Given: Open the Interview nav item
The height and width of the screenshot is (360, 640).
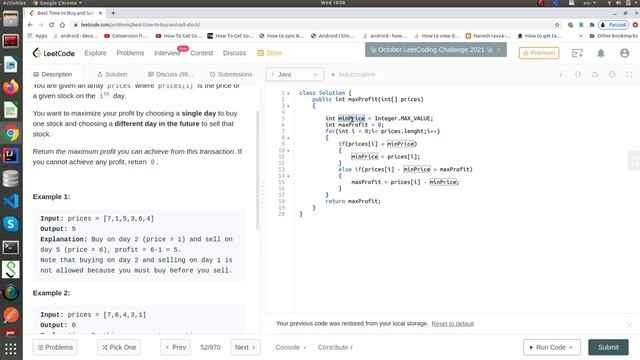Looking at the screenshot, I should (167, 53).
